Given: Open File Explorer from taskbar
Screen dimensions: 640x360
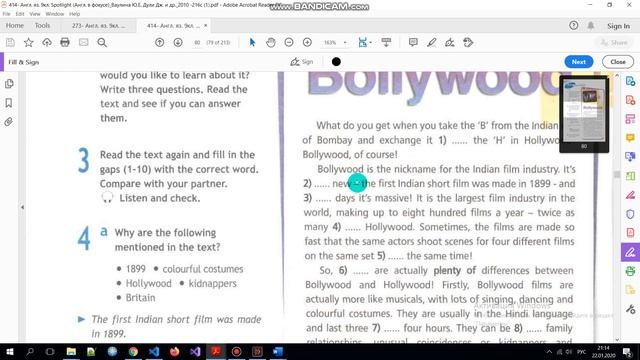Looking at the screenshot, I should click(x=71, y=351).
